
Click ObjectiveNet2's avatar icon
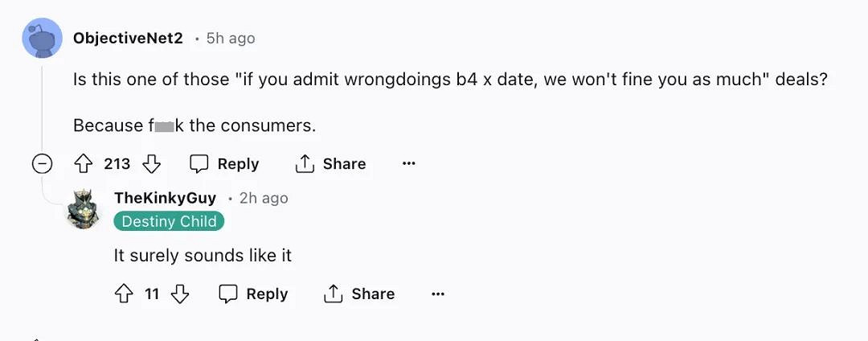(42, 38)
